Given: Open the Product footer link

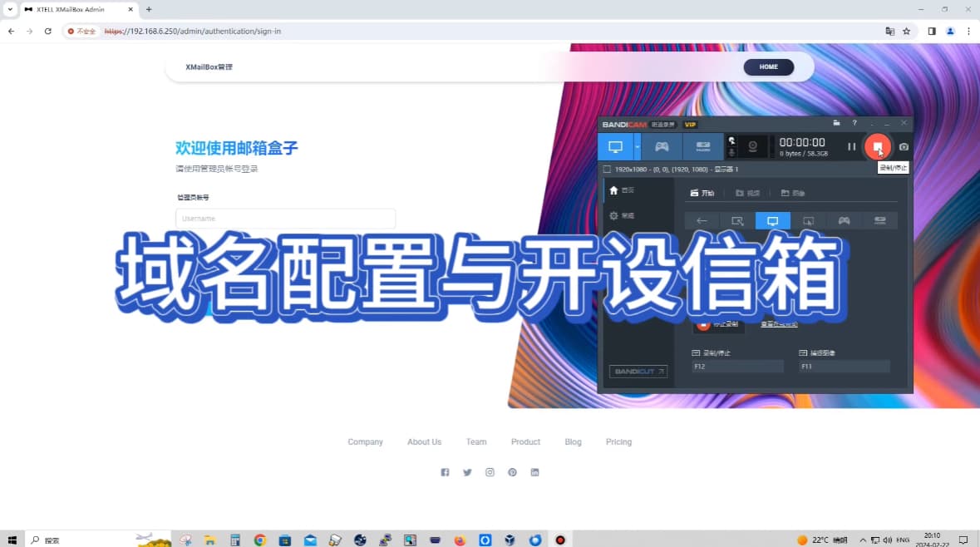Looking at the screenshot, I should pyautogui.click(x=525, y=442).
